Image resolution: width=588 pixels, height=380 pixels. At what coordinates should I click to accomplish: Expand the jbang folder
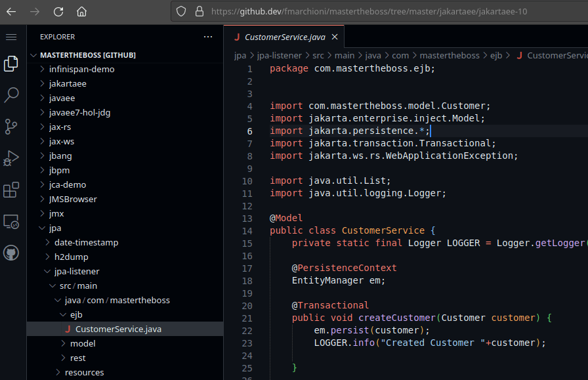click(125, 156)
